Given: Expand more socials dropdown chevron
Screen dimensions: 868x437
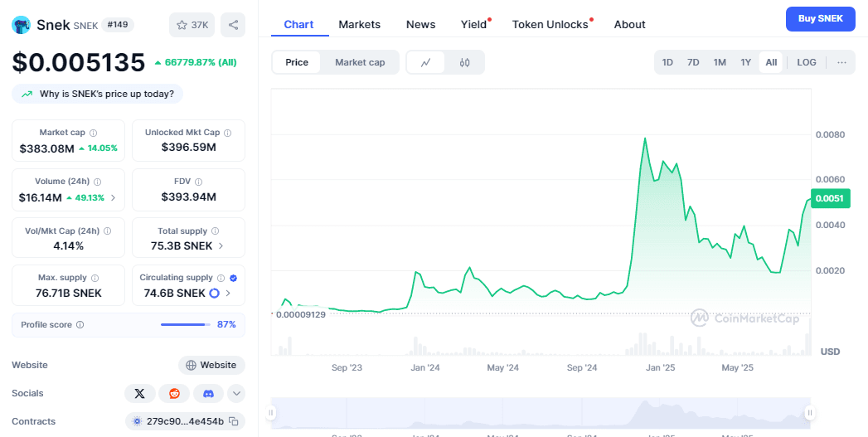Looking at the screenshot, I should coord(236,393).
